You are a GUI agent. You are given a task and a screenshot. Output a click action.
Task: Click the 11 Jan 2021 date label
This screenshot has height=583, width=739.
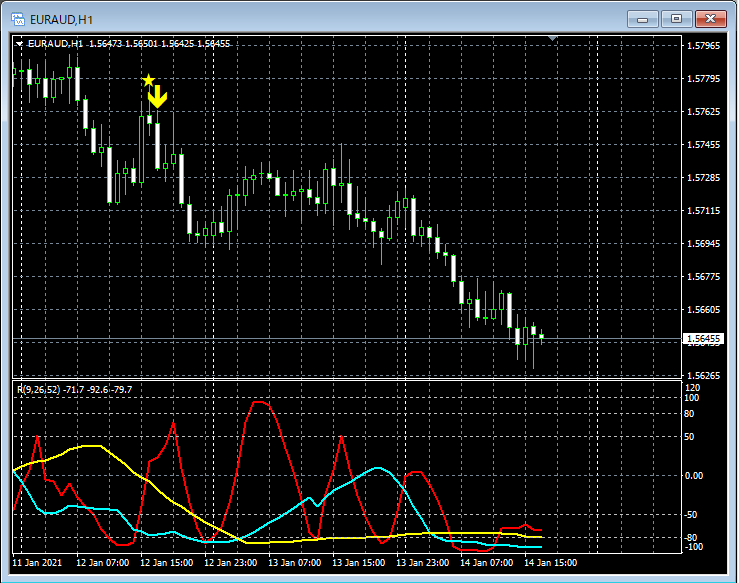39,561
